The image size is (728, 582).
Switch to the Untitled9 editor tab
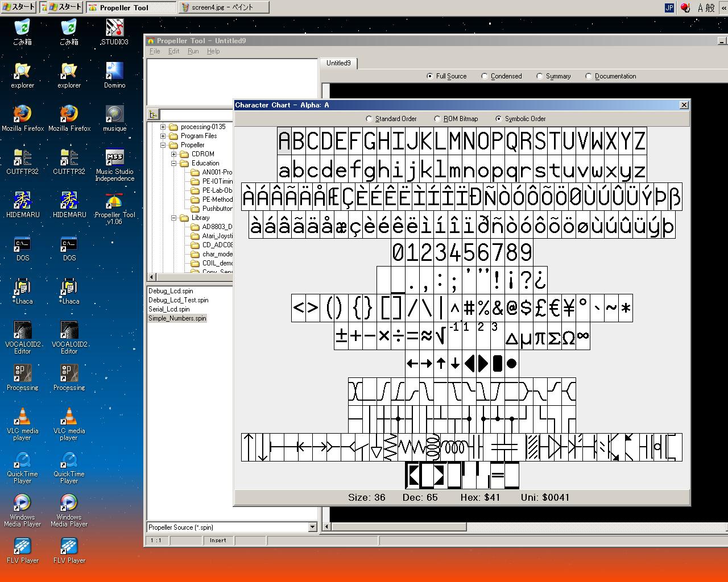click(x=338, y=63)
